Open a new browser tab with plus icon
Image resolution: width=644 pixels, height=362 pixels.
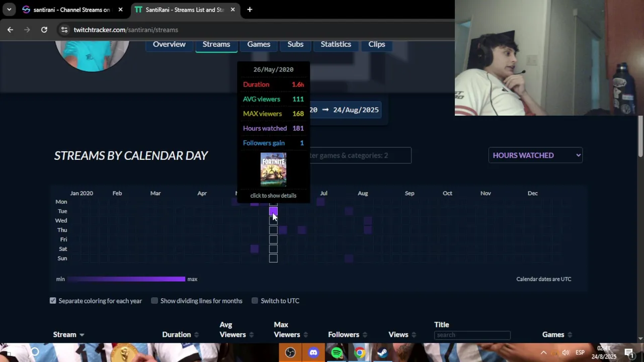[x=250, y=10]
